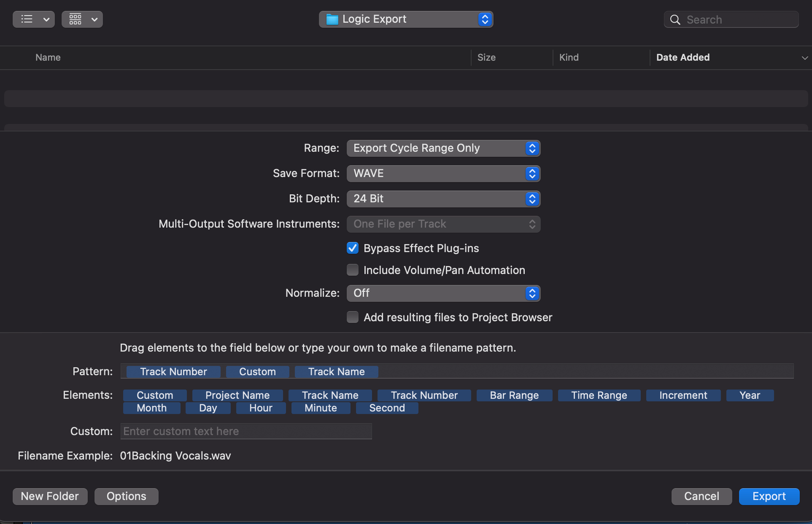812x524 pixels.
Task: Open the list view options chevron
Action: click(46, 20)
